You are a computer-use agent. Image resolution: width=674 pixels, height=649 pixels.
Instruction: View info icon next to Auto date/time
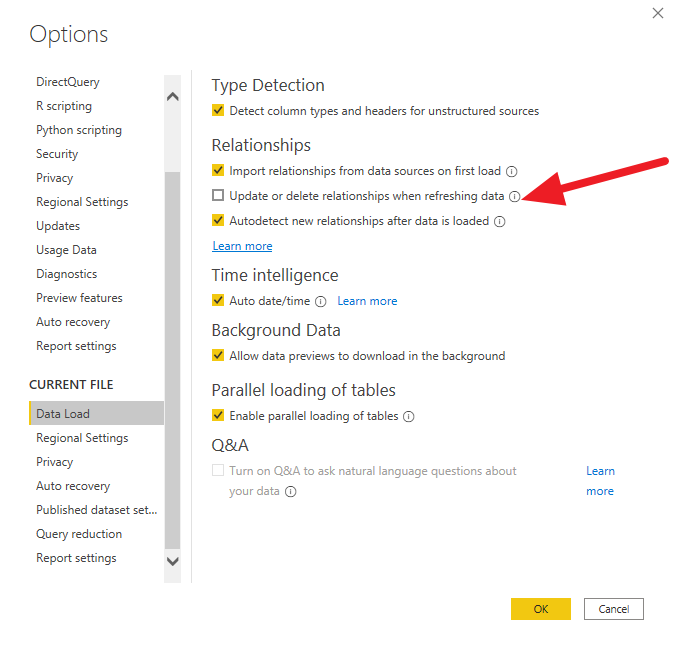coord(321,301)
